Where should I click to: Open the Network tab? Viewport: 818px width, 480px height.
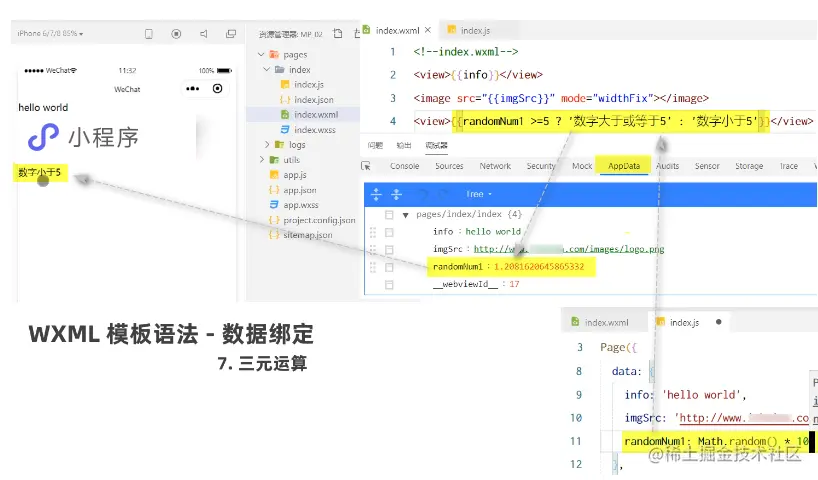(495, 166)
